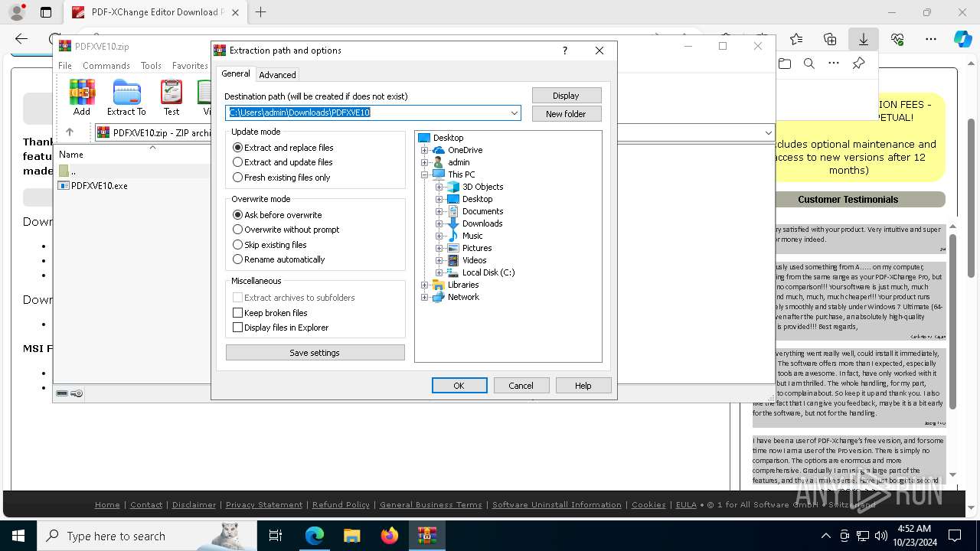Select the 3D Objects folder in tree

(475, 187)
